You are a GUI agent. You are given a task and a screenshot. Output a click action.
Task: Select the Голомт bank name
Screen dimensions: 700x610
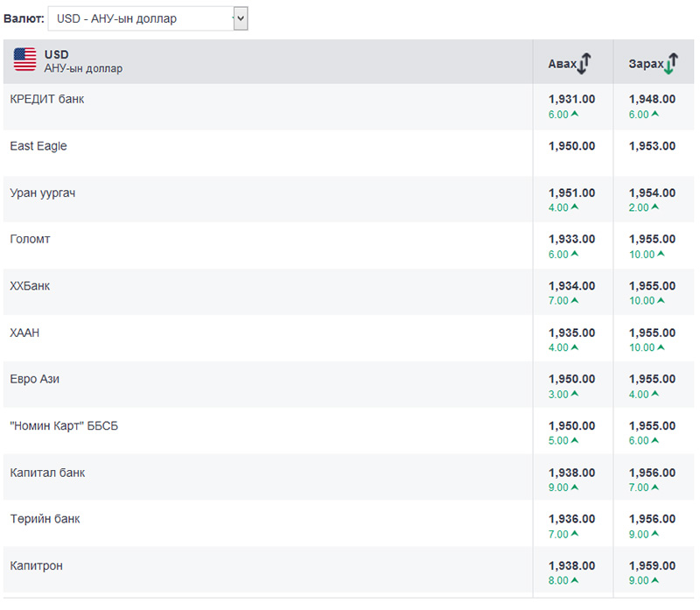pyautogui.click(x=30, y=239)
